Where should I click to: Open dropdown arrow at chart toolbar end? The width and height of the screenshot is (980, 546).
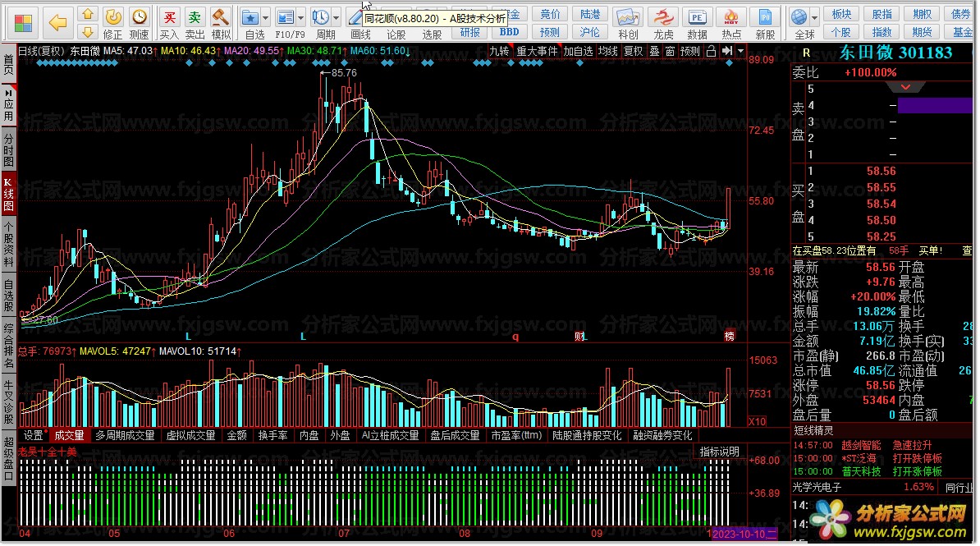(x=740, y=51)
